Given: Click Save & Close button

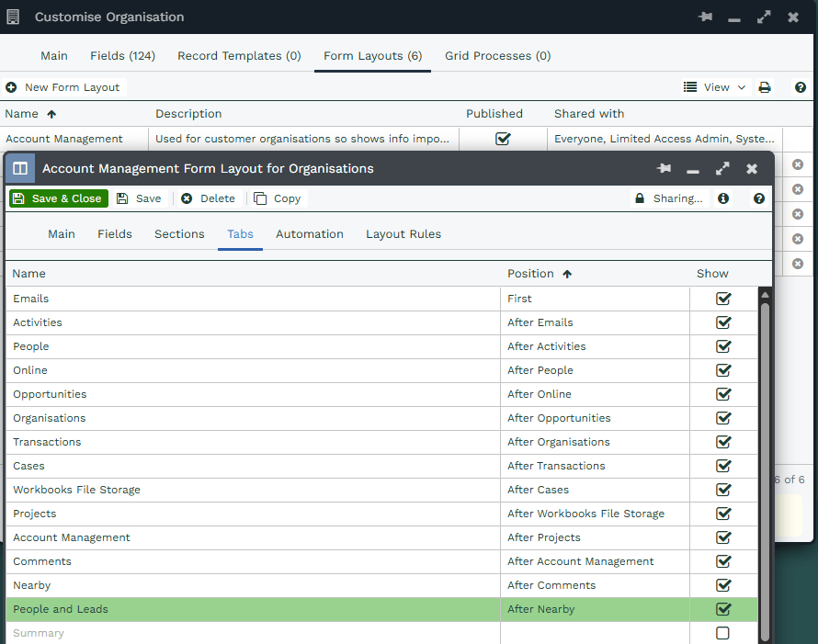Looking at the screenshot, I should coord(59,198).
